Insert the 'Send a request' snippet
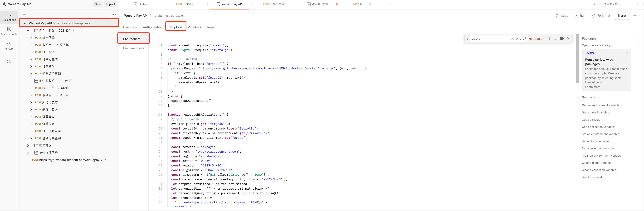Screen dimensions: 644x211 592,177
